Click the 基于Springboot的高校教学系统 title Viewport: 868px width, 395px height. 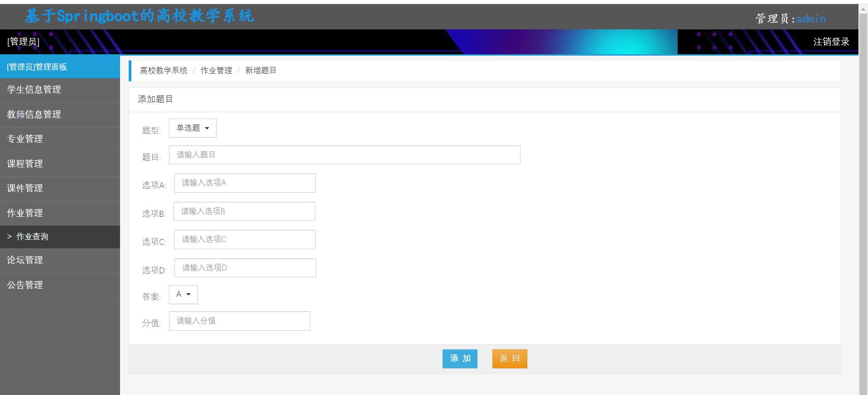(x=139, y=16)
